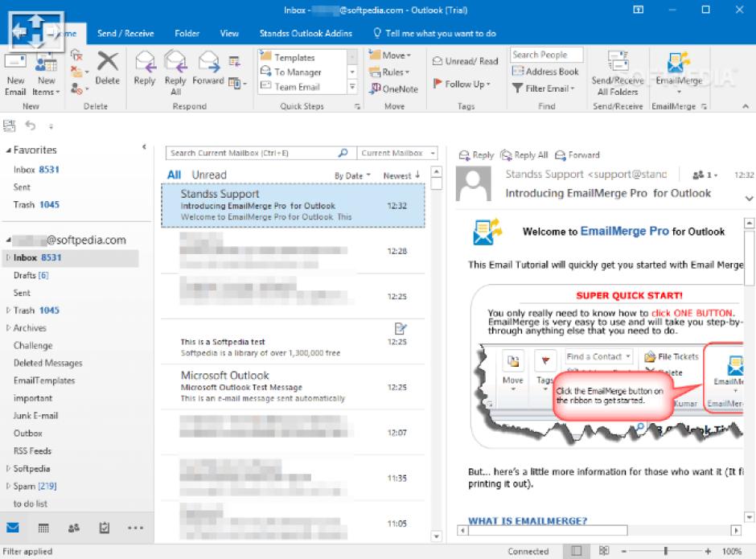This screenshot has width=756, height=559.
Task: Click the sender avatar picture
Action: coord(474,183)
